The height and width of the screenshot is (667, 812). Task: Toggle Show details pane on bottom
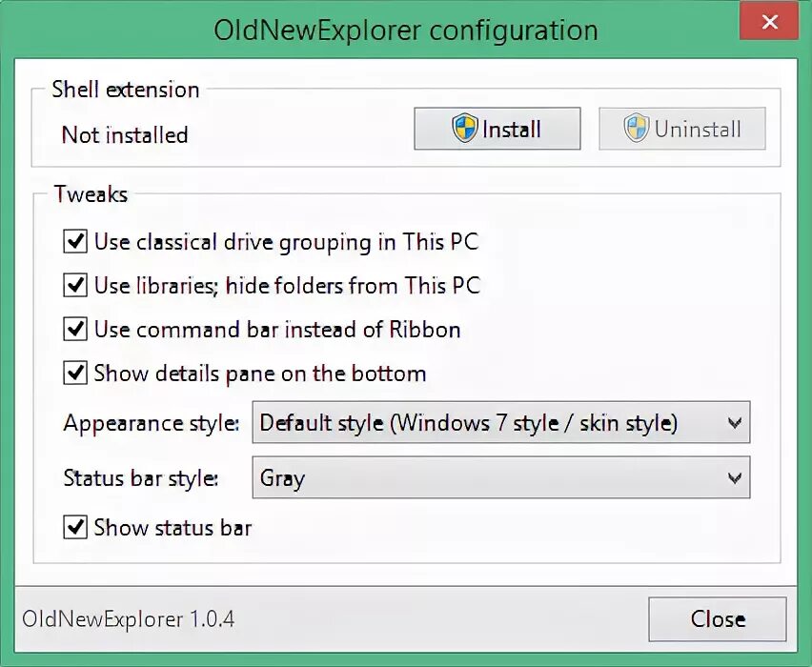75,373
